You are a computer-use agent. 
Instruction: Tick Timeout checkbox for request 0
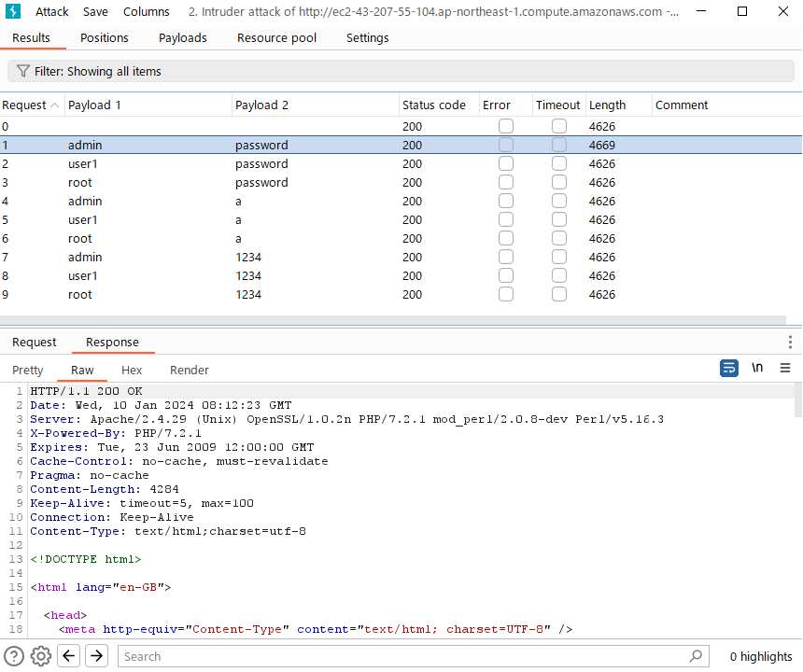(559, 126)
